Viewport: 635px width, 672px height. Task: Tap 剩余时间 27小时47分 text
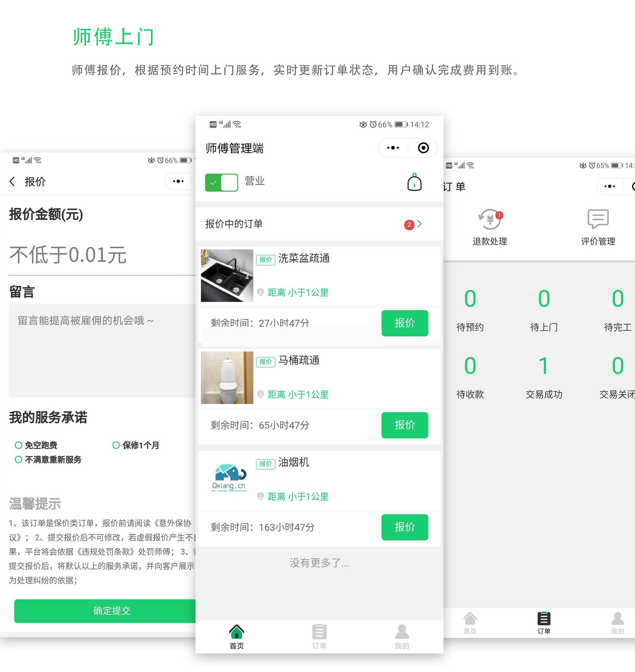point(260,323)
